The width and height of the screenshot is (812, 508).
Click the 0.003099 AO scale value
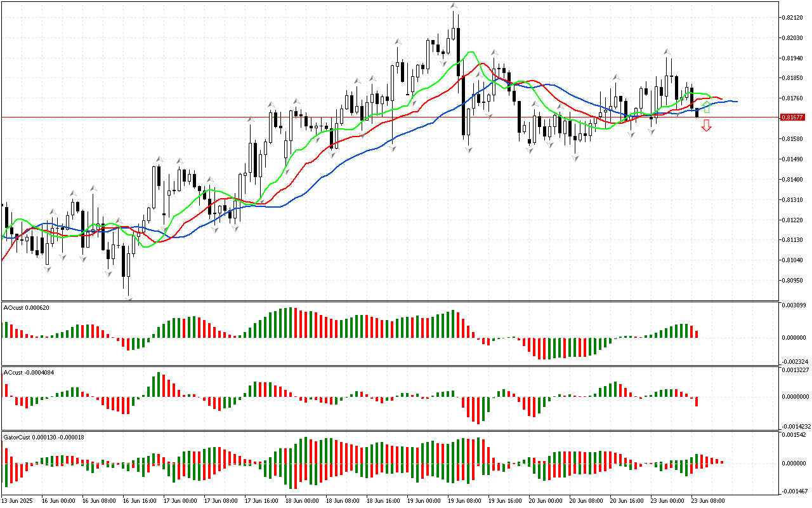point(794,306)
